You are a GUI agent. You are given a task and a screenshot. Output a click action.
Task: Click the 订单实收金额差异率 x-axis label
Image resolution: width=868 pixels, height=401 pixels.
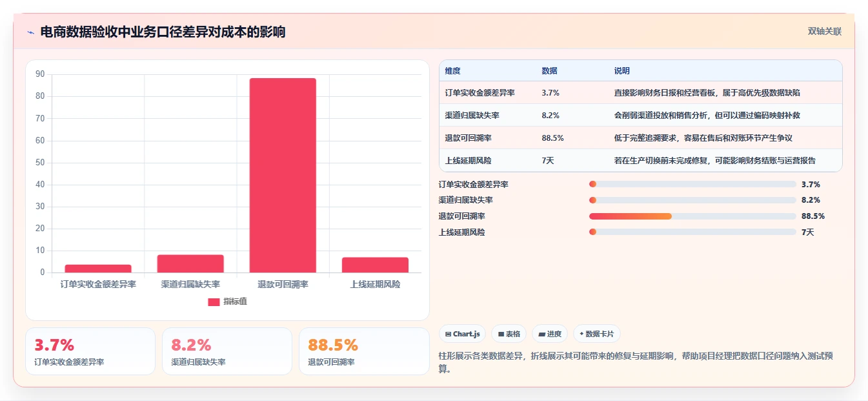(x=98, y=284)
